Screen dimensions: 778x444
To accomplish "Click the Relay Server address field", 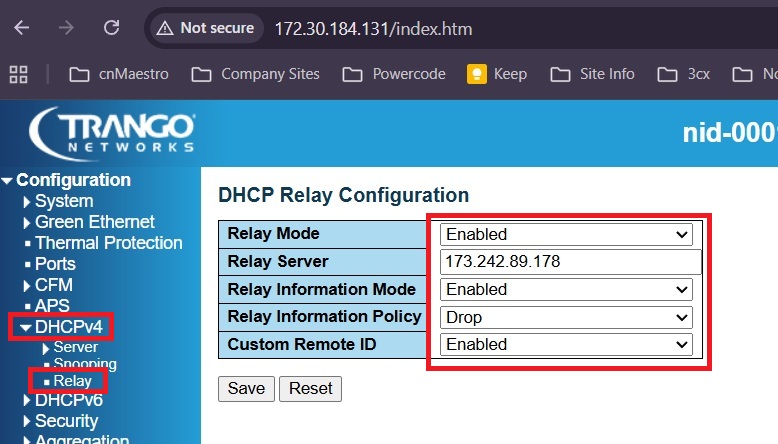I will pyautogui.click(x=567, y=262).
